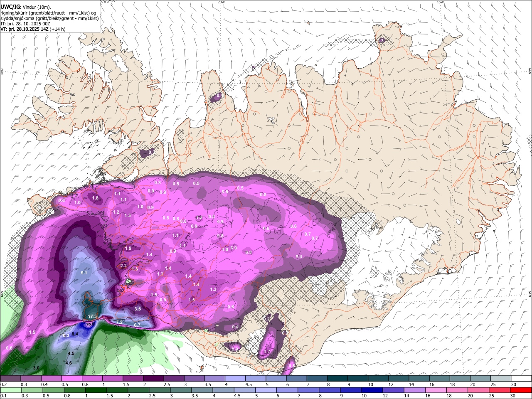532x399 pixels.
Task: Select the 8.4 rainfall value offshore
Action: (x=75, y=334)
